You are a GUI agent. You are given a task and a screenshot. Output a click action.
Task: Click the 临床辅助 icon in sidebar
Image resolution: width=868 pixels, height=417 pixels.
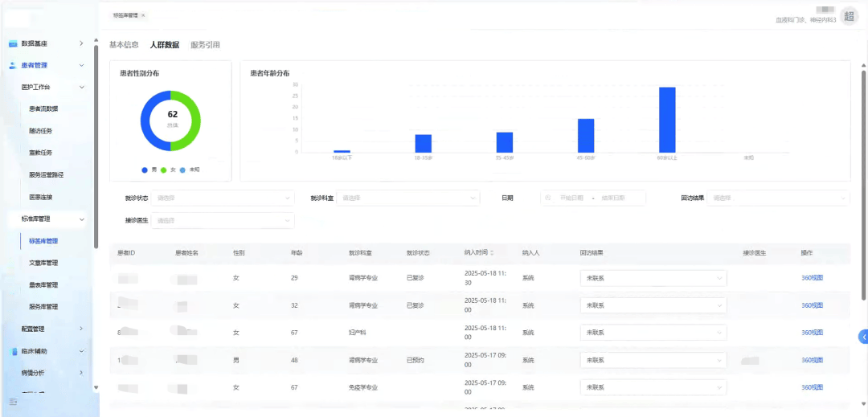coord(14,351)
